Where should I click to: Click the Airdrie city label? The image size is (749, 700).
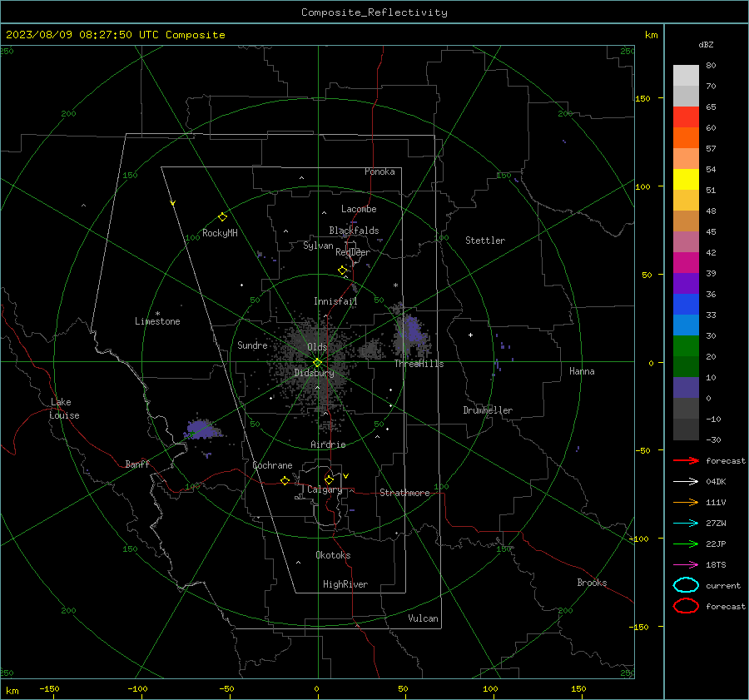tap(328, 444)
